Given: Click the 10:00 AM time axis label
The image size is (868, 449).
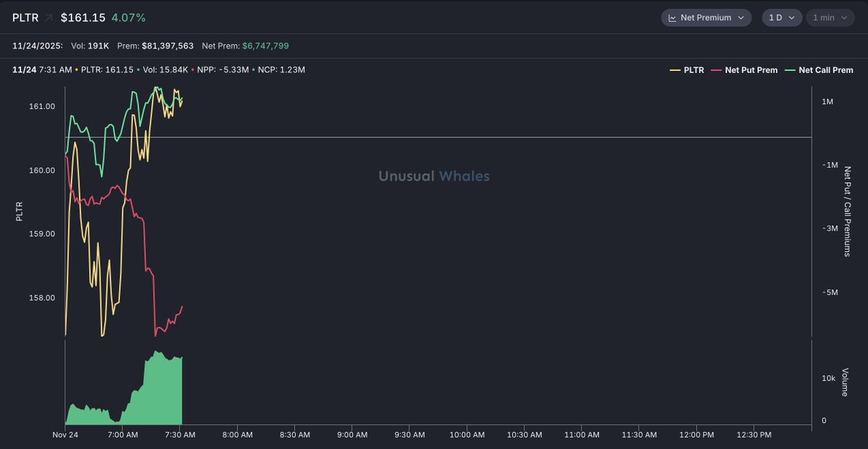Looking at the screenshot, I should coord(467,435).
